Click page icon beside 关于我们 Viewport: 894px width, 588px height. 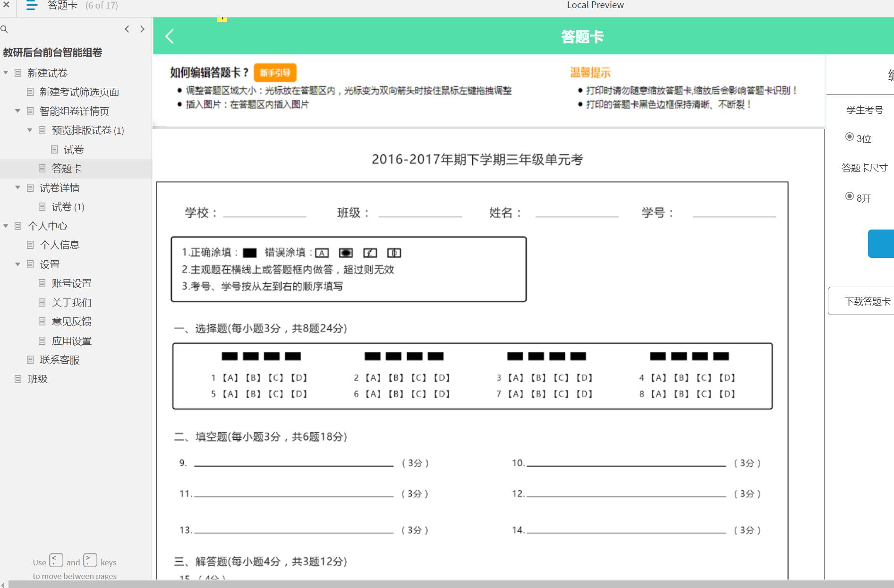pos(42,302)
